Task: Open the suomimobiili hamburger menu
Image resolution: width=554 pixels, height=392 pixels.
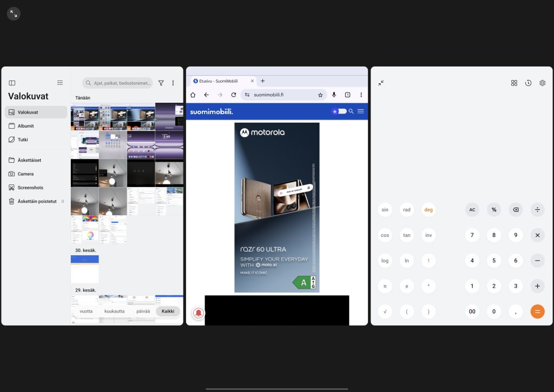Action: coord(361,111)
